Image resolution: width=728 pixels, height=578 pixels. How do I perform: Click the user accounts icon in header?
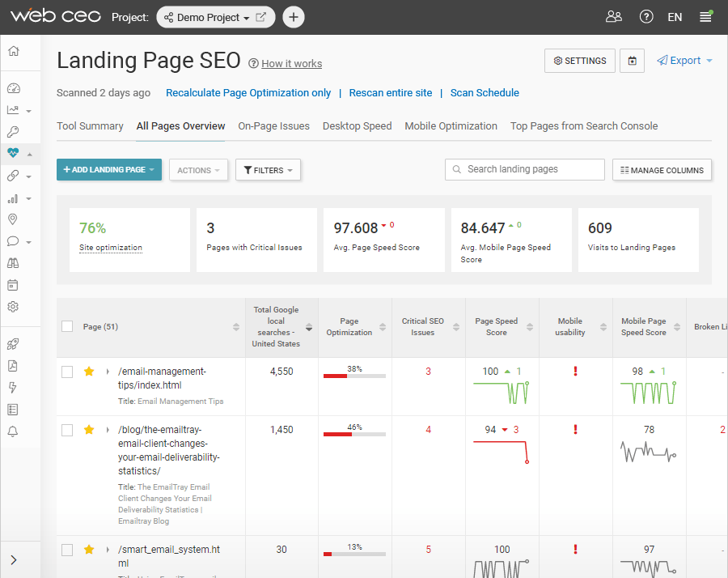click(x=614, y=17)
